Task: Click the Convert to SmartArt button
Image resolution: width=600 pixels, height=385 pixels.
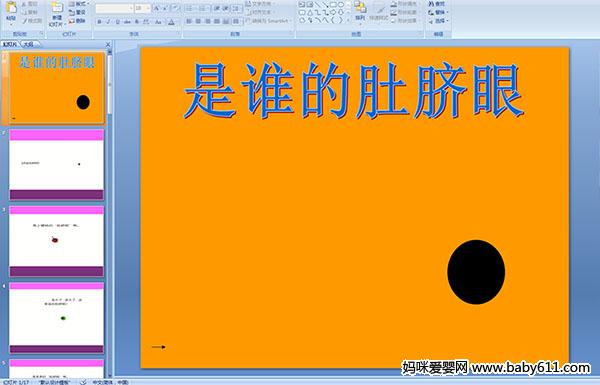Action: click(268, 21)
